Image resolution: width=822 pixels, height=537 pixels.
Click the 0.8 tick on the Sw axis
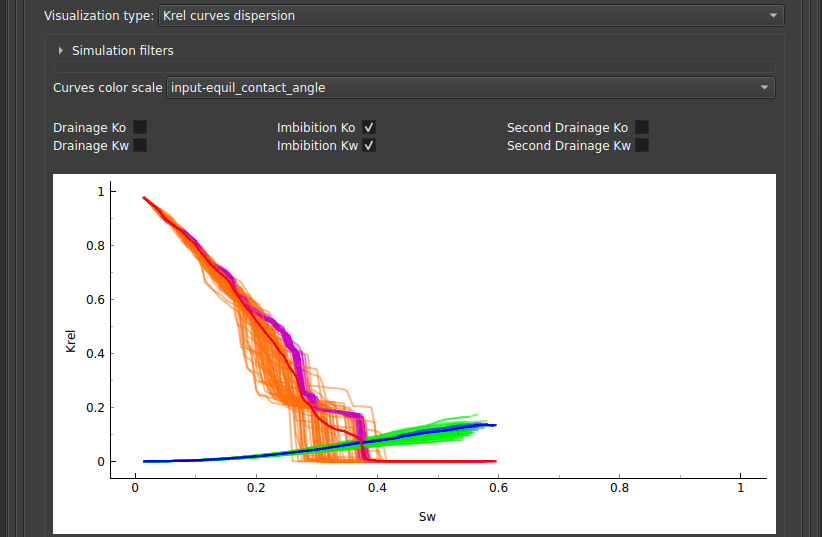click(x=619, y=487)
